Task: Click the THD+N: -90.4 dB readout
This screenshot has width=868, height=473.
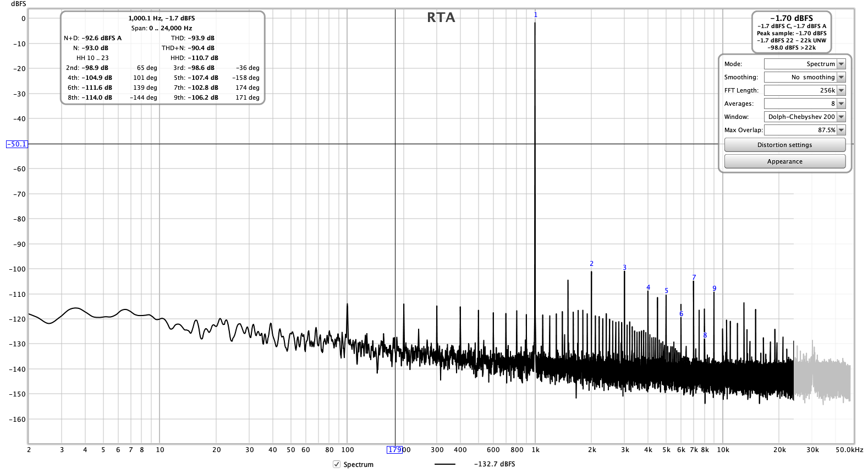Action: coord(188,48)
